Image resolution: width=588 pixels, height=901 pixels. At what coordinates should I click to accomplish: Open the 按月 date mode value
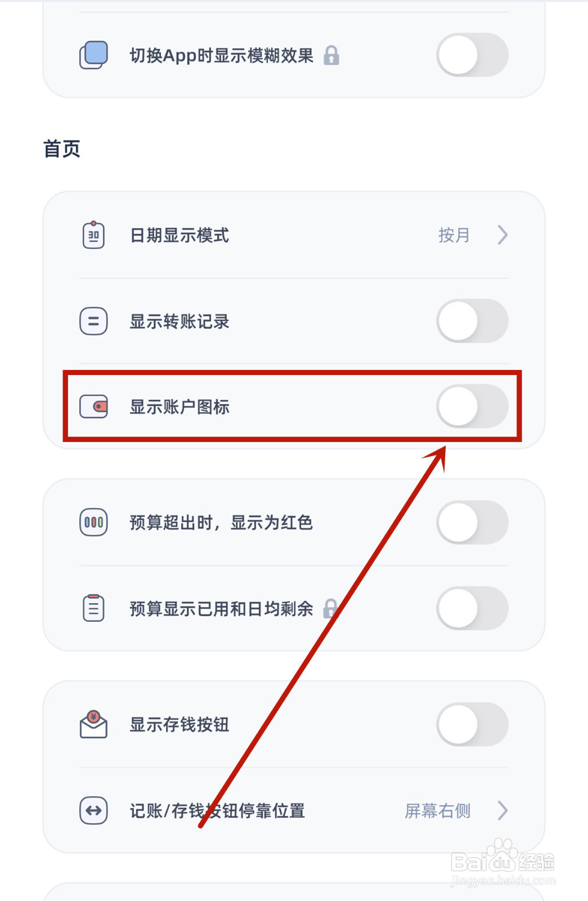pos(454,235)
